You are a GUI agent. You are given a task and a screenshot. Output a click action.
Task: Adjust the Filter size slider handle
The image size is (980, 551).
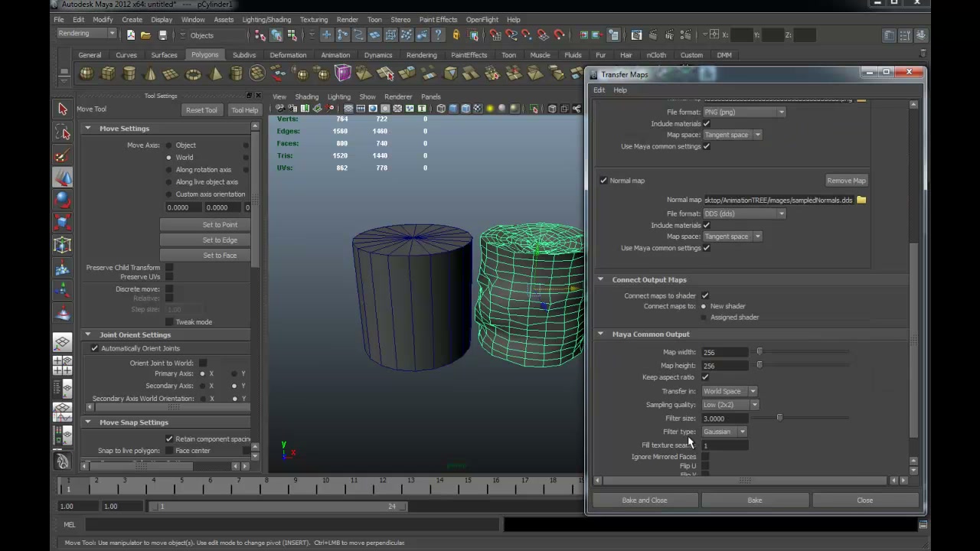(779, 418)
